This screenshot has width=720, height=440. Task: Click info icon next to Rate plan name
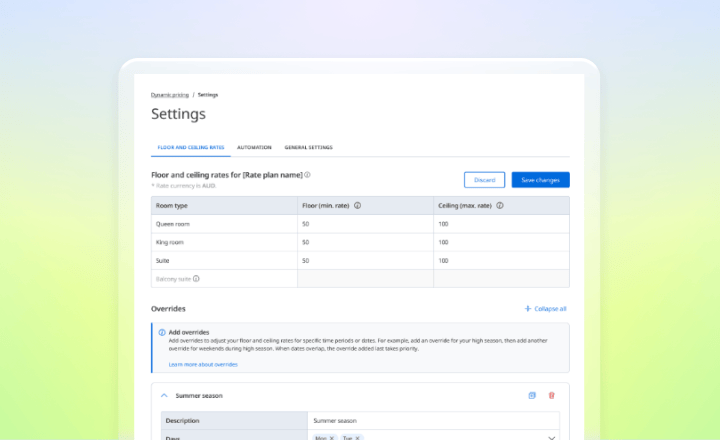(x=307, y=175)
